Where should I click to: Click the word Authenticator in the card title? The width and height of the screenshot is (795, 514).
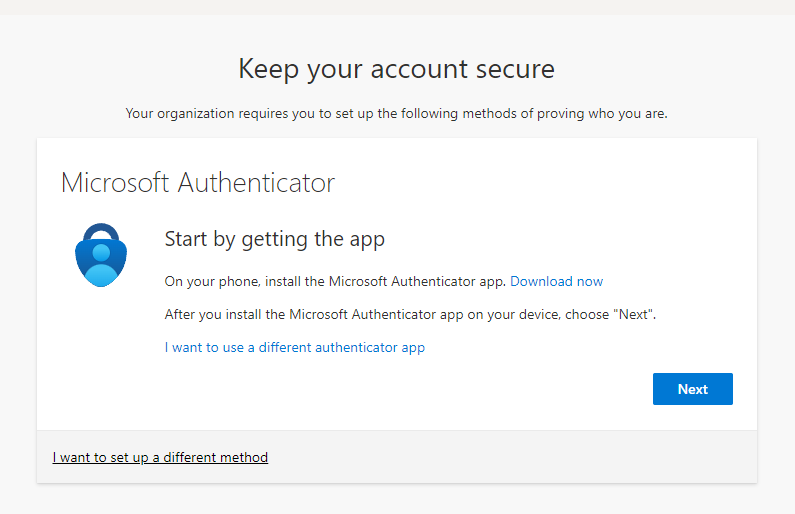(256, 183)
